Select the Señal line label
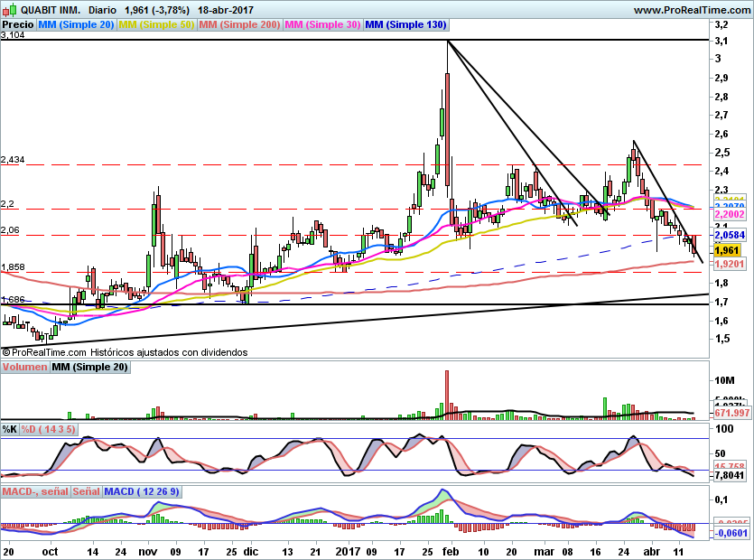 [x=86, y=491]
